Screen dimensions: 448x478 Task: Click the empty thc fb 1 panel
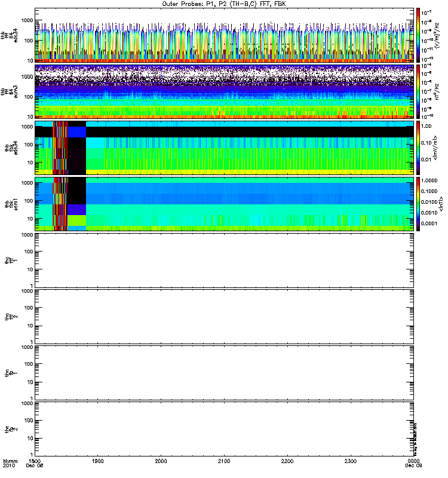(x=225, y=372)
